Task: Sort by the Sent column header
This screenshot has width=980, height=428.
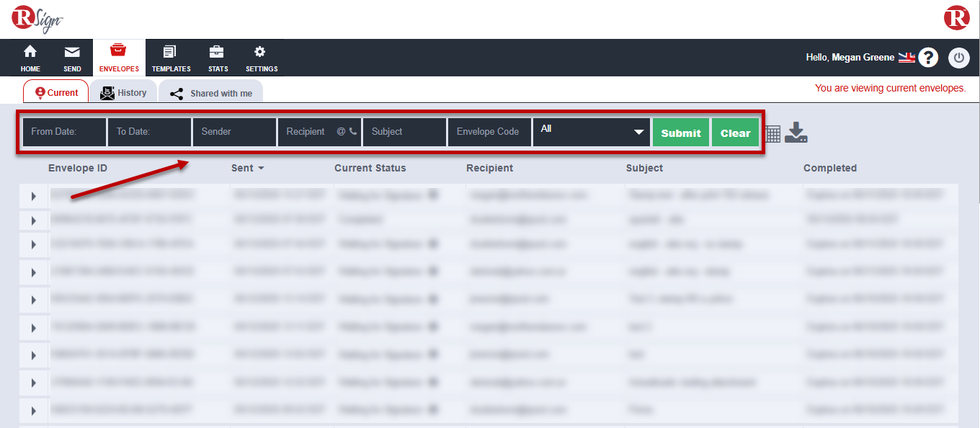Action: click(x=247, y=168)
